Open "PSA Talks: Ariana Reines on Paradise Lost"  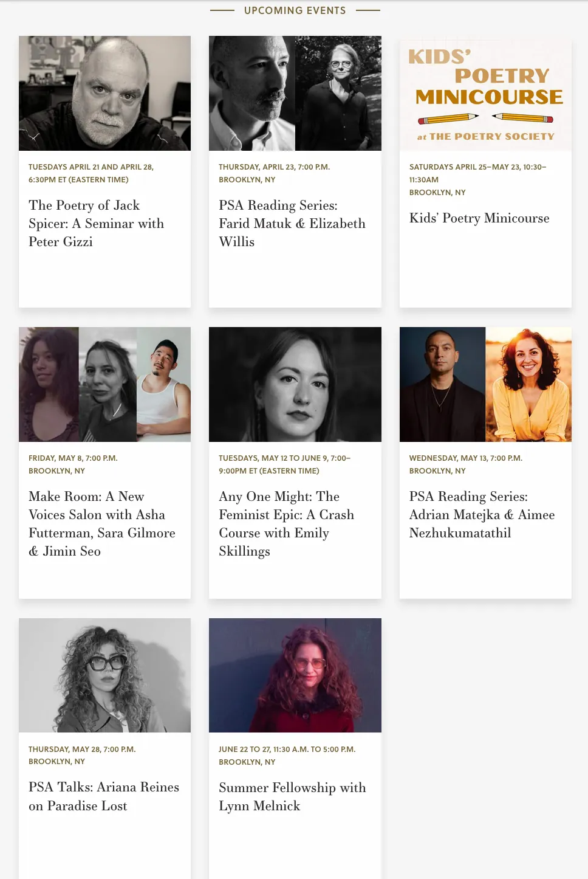(x=104, y=796)
